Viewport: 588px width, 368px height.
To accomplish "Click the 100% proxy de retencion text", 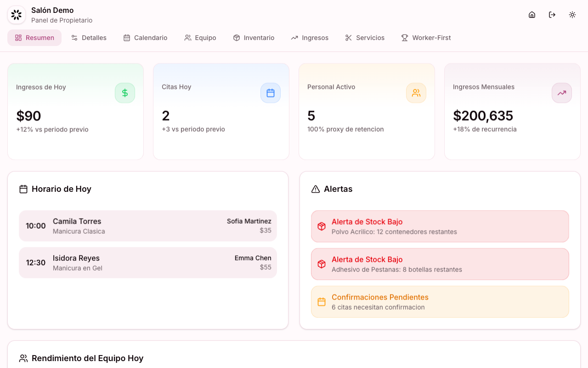I will tap(345, 129).
